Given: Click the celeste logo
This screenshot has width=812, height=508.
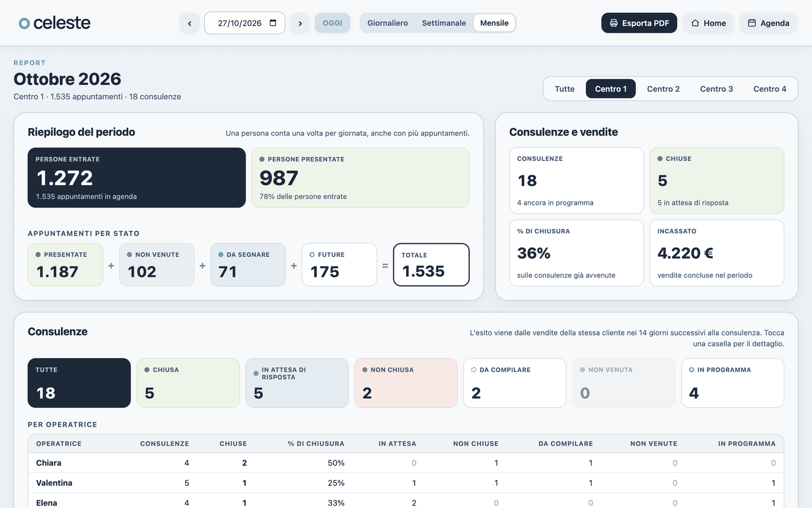Looking at the screenshot, I should pos(55,23).
